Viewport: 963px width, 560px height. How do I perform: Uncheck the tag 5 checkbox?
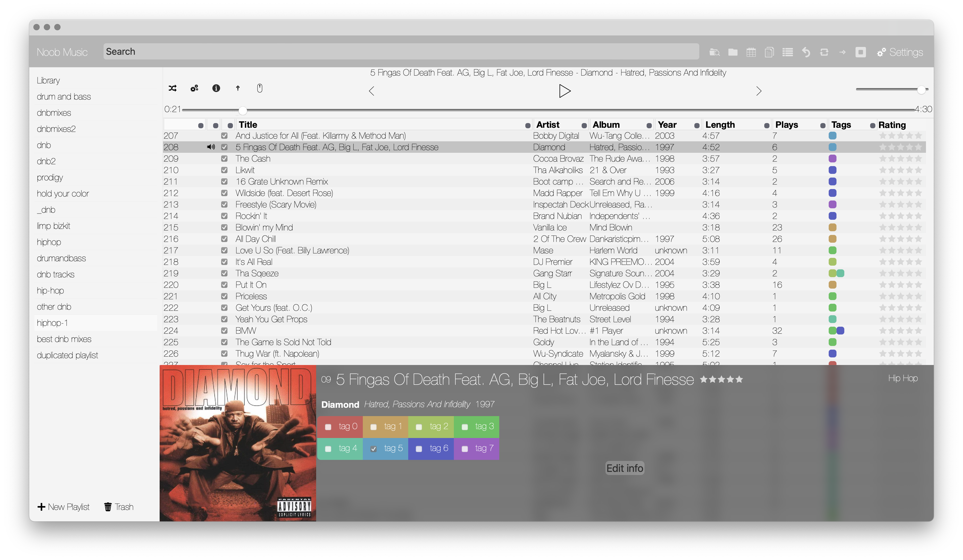pos(373,449)
